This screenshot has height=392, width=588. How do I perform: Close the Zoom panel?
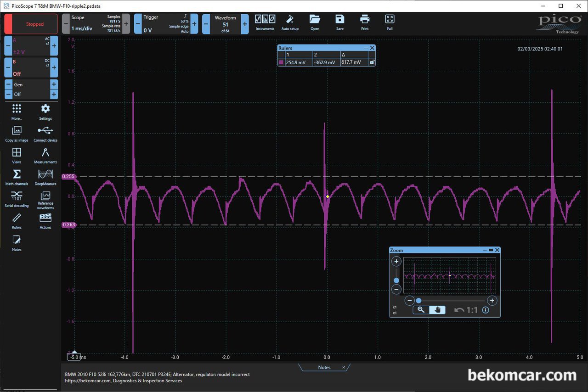pyautogui.click(x=497, y=250)
